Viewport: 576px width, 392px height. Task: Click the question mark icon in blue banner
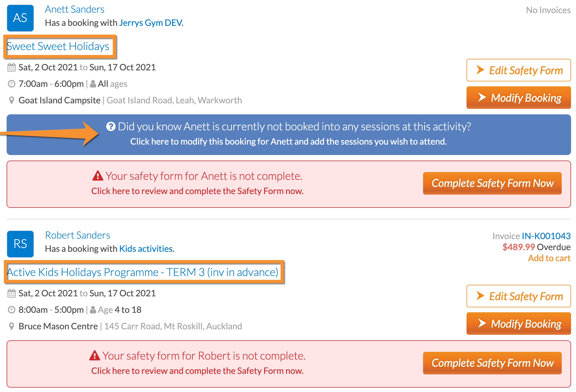[x=111, y=126]
